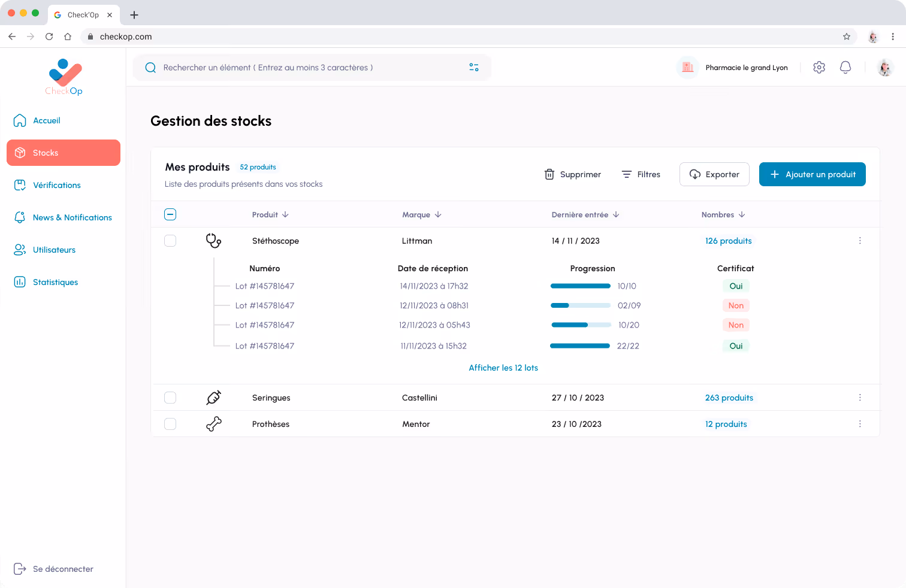
Task: Open News & Notifications section
Action: coord(72,217)
